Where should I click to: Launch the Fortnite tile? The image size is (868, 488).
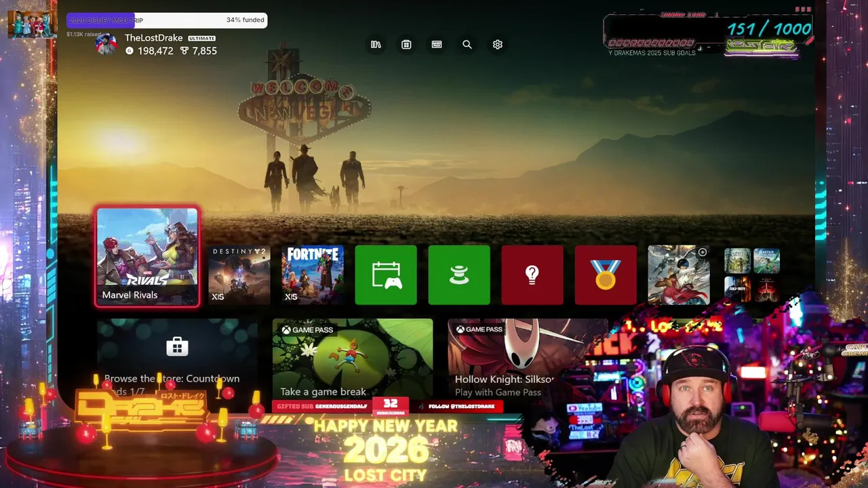point(313,275)
